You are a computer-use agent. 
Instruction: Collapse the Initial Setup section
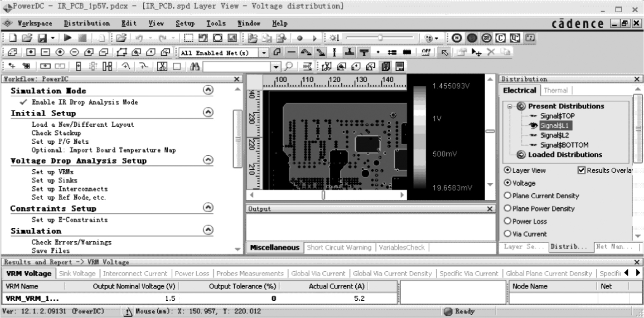click(x=208, y=113)
